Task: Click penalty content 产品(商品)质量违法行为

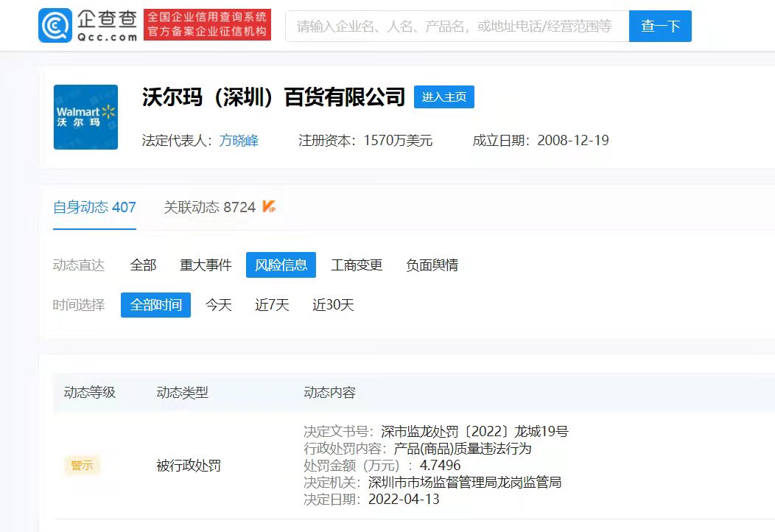Action: 462,449
